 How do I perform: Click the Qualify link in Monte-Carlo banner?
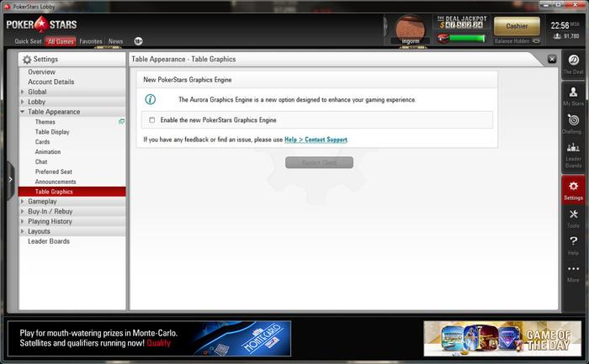pyautogui.click(x=158, y=343)
